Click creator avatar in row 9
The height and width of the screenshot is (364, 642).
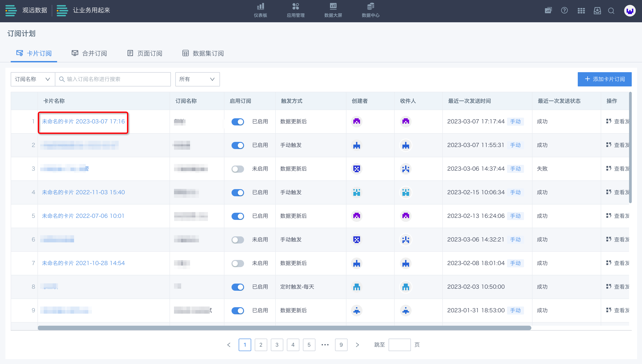356,311
